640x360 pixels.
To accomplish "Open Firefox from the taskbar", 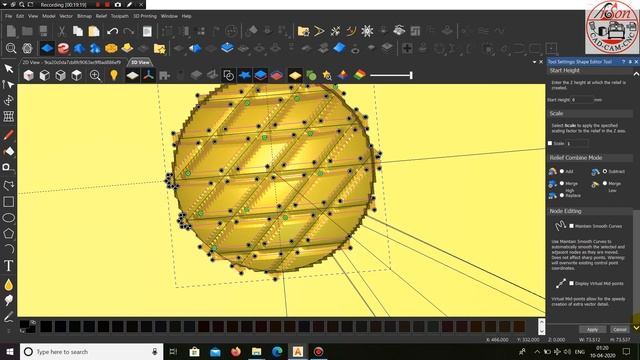I will (x=236, y=351).
